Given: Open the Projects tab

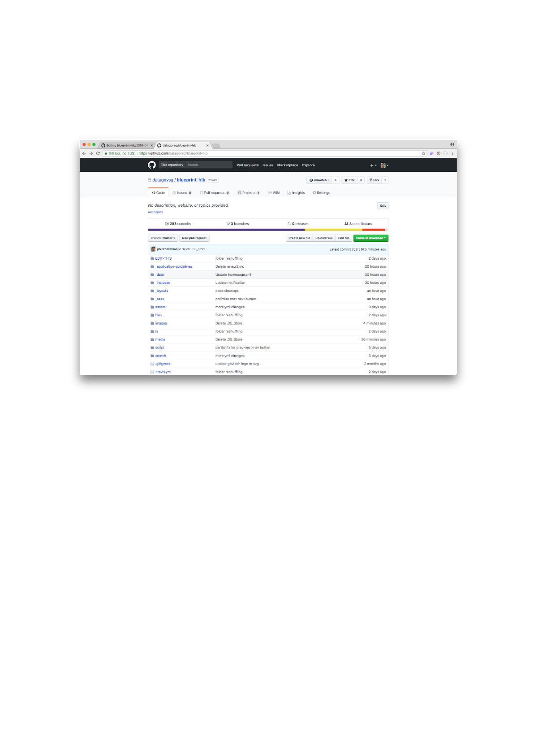Looking at the screenshot, I should 249,193.
